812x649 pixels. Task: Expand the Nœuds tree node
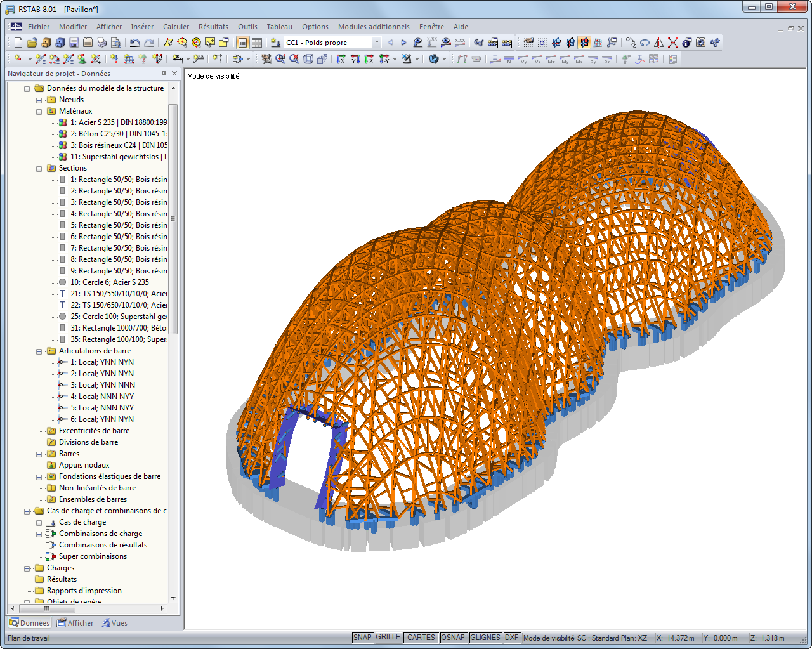click(x=39, y=100)
